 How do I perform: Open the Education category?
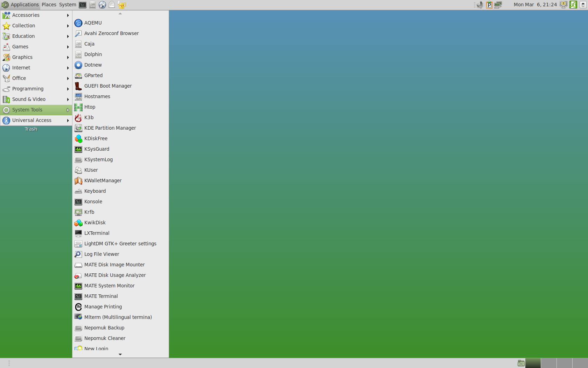click(36, 36)
